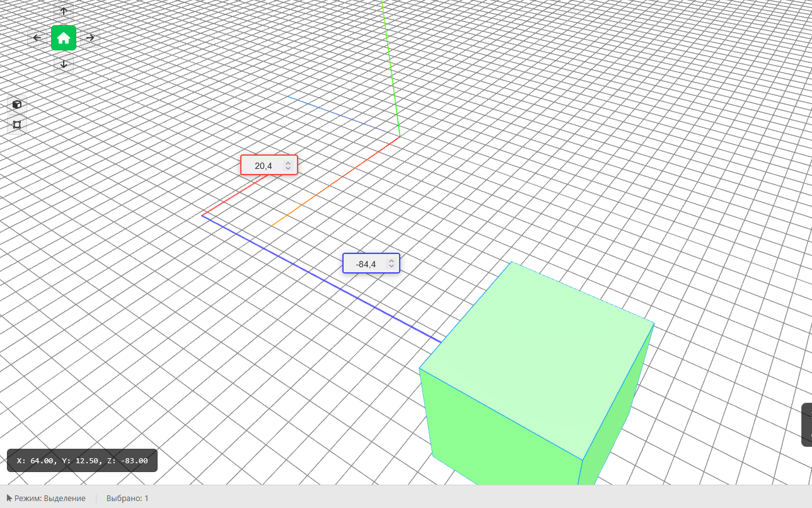Switch to the solid cube display mode
Screen dimensions: 812x508
pyautogui.click(x=17, y=105)
